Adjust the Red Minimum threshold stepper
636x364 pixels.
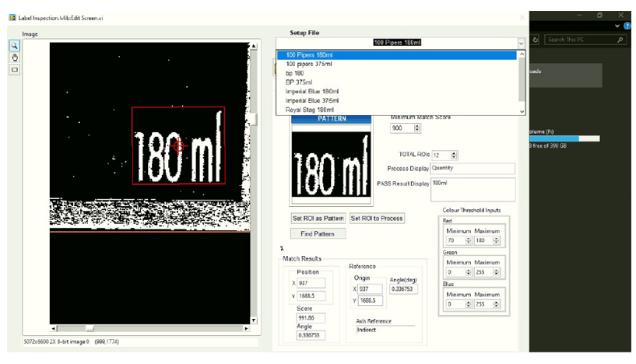[469, 241]
